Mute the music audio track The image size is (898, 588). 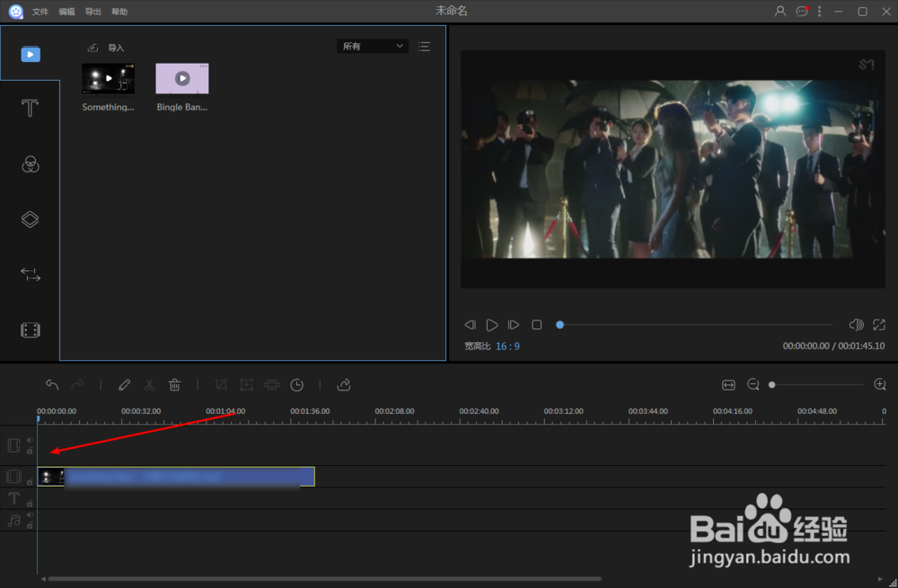(30, 515)
